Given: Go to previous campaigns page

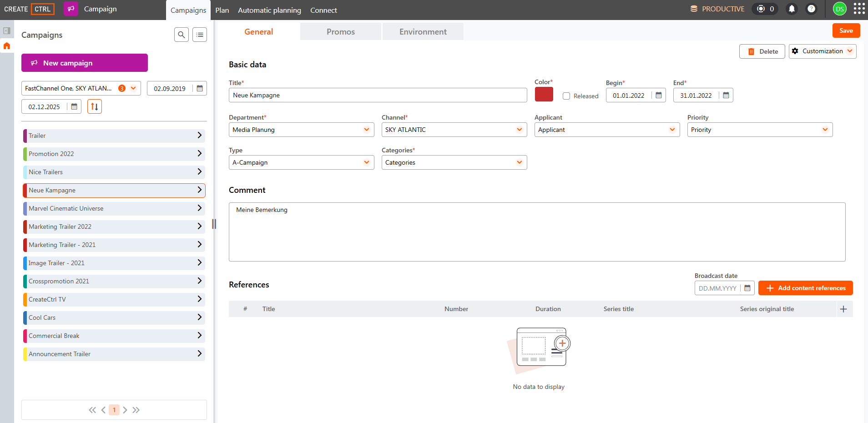Looking at the screenshot, I should 103,410.
